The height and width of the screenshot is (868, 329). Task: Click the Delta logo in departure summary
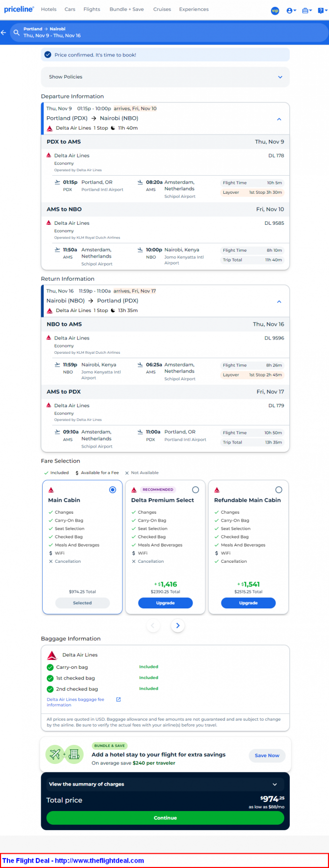click(x=50, y=128)
